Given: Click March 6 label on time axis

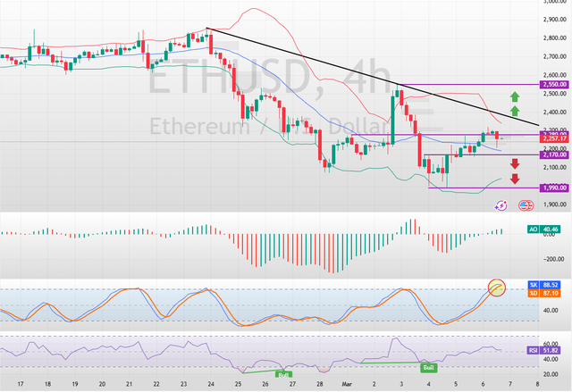Looking at the screenshot, I should click(483, 384).
